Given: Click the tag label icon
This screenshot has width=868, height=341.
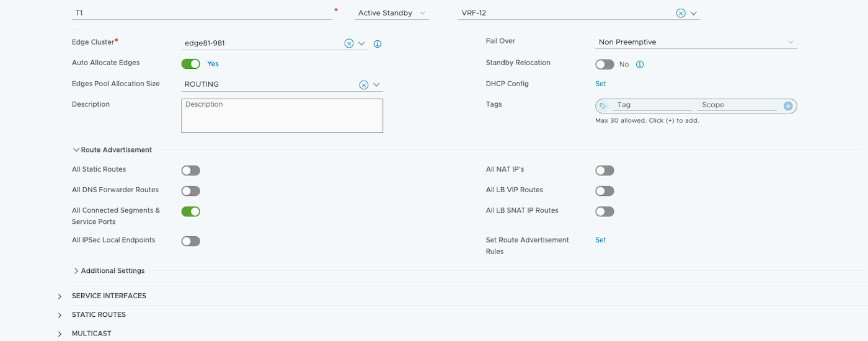Looking at the screenshot, I should coord(603,106).
